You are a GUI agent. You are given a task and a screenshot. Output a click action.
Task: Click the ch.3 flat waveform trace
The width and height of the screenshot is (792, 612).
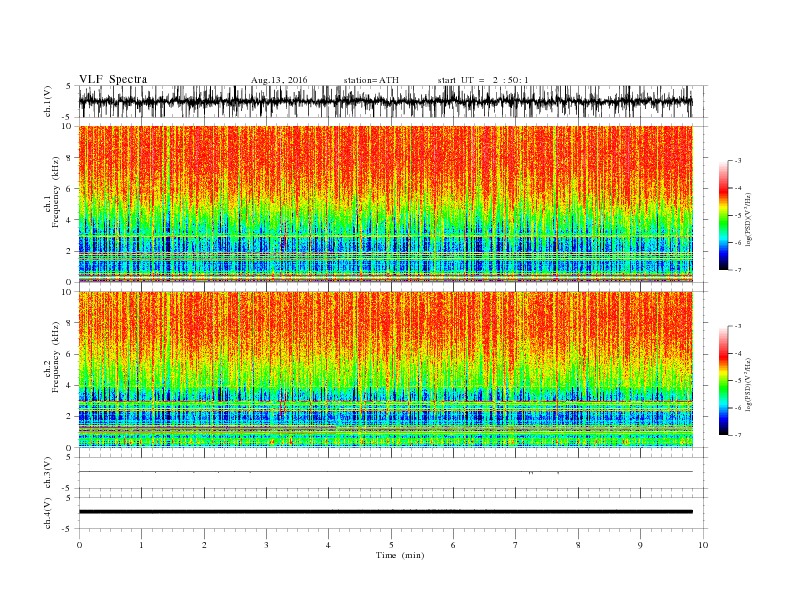[386, 472]
